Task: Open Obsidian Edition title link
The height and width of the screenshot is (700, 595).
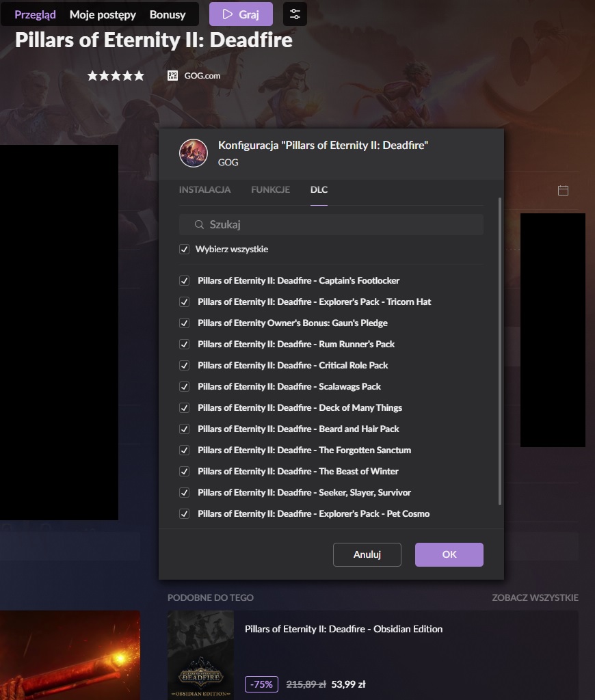Action: click(343, 629)
